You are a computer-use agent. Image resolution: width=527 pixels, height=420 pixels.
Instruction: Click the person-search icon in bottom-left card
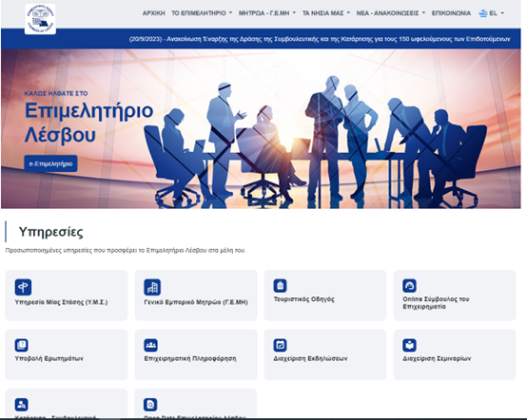pos(22,405)
